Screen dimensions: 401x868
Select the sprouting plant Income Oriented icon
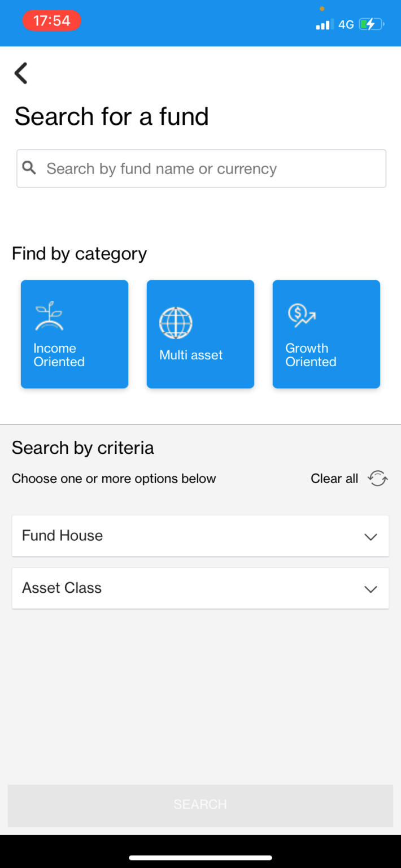pos(49,315)
